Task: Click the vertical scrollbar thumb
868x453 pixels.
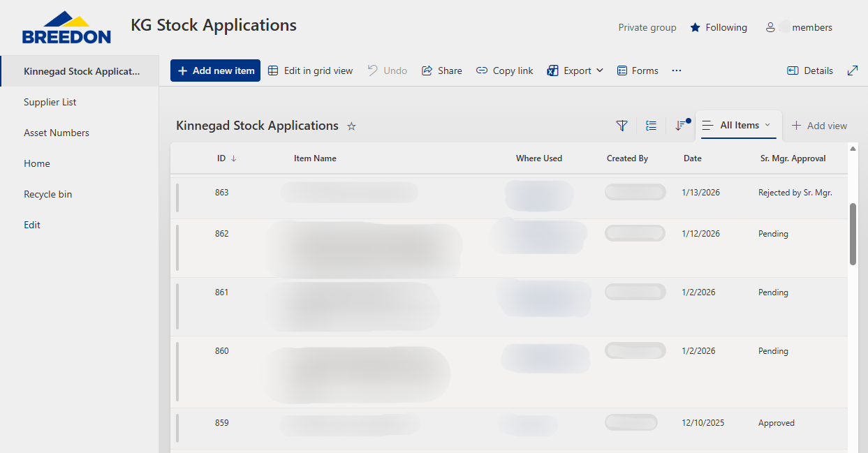Action: click(x=853, y=234)
